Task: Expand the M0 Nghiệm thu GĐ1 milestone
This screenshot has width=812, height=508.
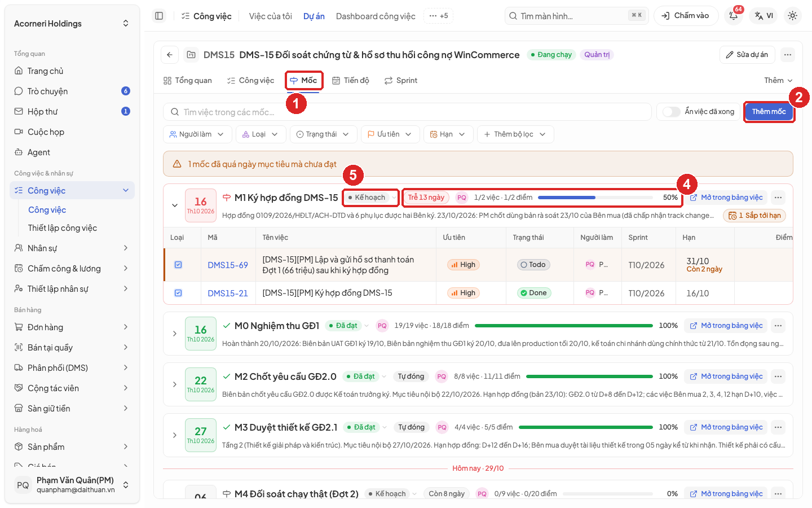Action: [175, 334]
